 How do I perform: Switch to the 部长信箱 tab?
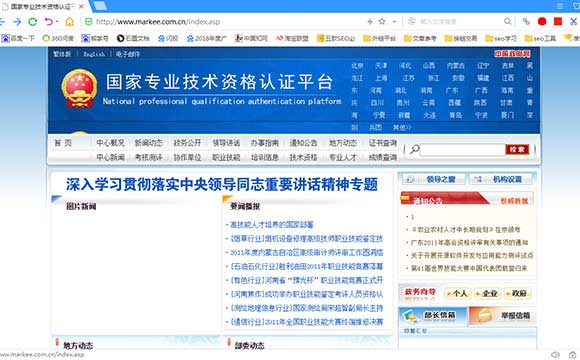click(x=434, y=316)
